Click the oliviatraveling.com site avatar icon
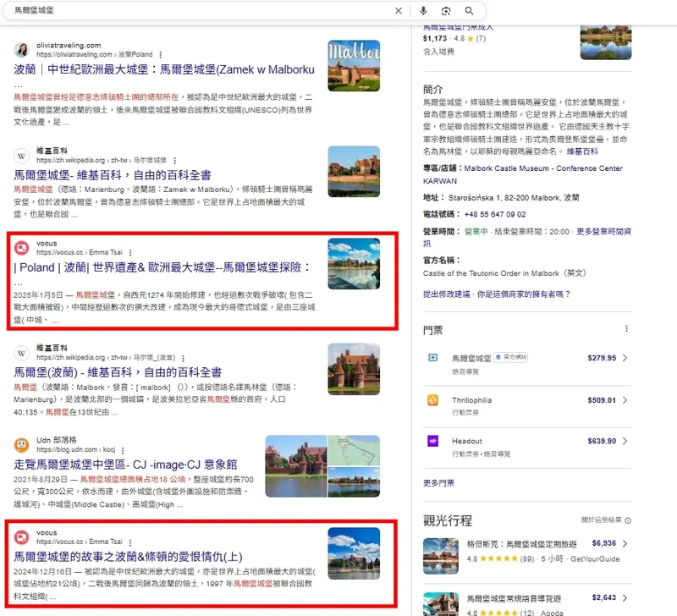This screenshot has height=616, width=677. pos(22,50)
